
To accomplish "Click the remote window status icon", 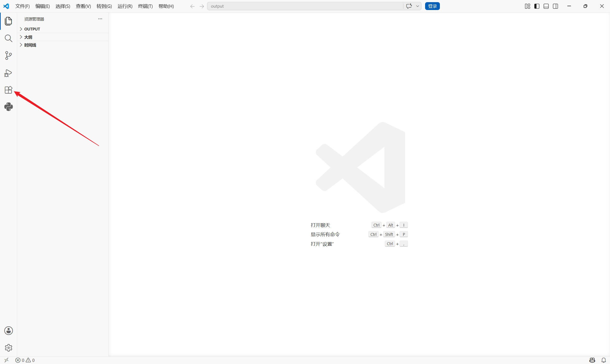I will click(x=6, y=360).
